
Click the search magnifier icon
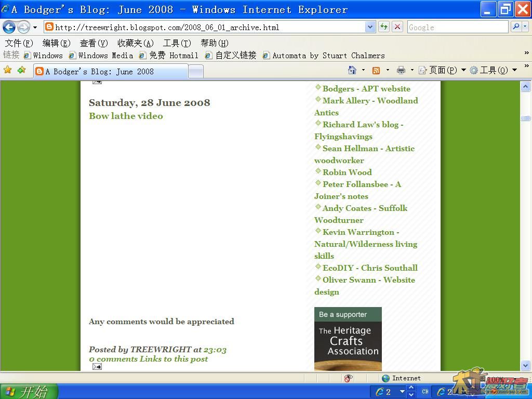(x=516, y=27)
